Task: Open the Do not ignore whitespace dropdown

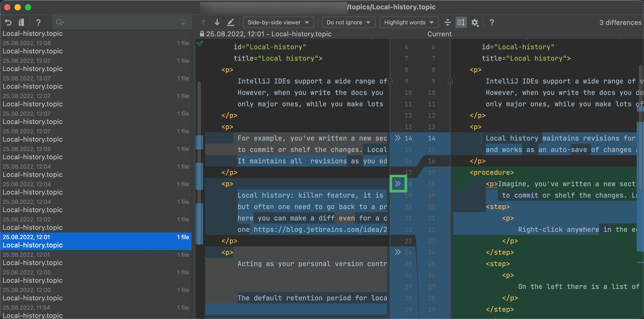Action: [x=348, y=22]
